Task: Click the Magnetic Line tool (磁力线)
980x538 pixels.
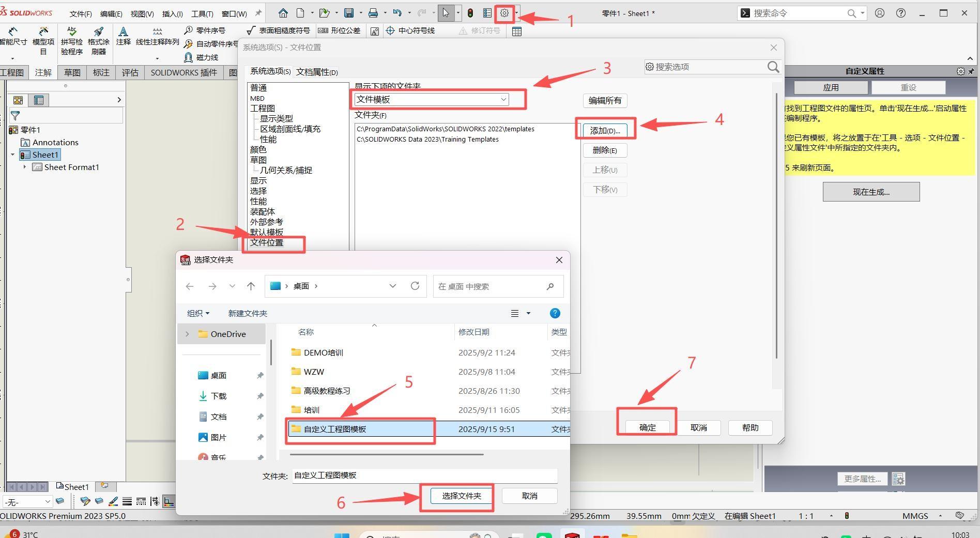Action: pos(201,57)
